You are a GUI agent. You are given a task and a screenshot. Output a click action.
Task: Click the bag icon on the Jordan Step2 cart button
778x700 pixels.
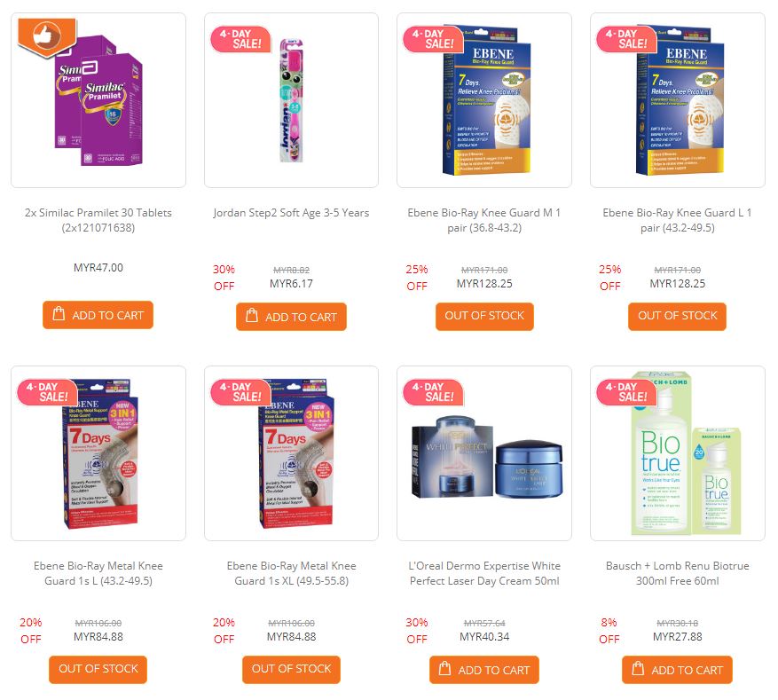click(x=252, y=316)
